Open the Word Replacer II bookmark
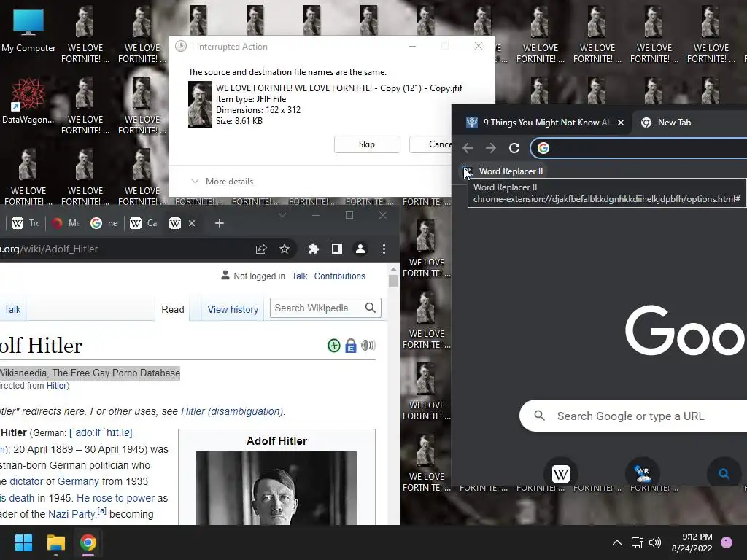This screenshot has height=560, width=747. (503, 171)
